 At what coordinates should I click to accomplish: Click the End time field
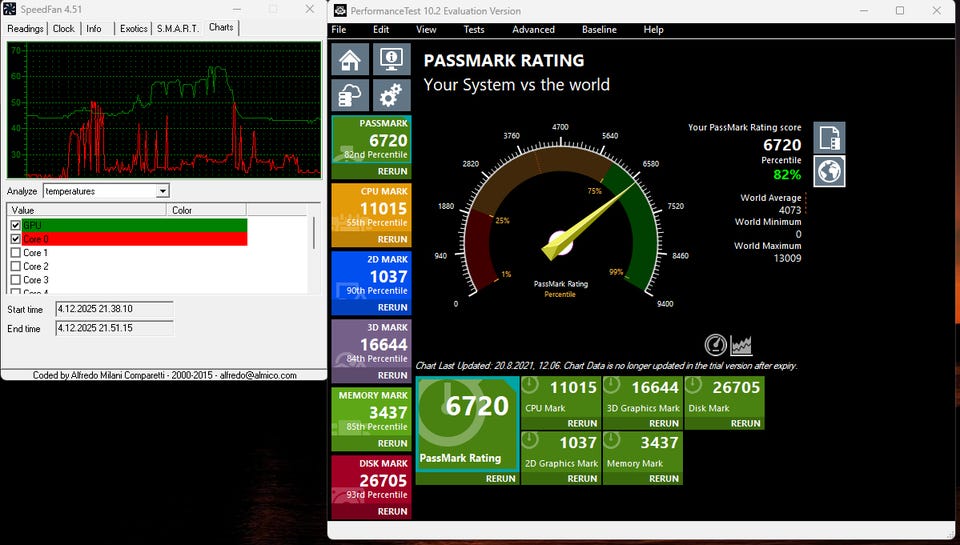pos(114,328)
